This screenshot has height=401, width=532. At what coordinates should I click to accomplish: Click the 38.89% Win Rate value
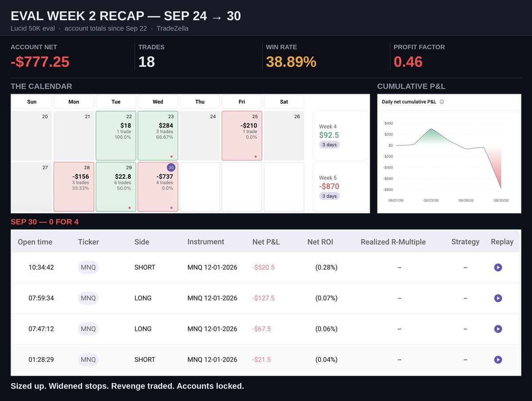(x=291, y=62)
